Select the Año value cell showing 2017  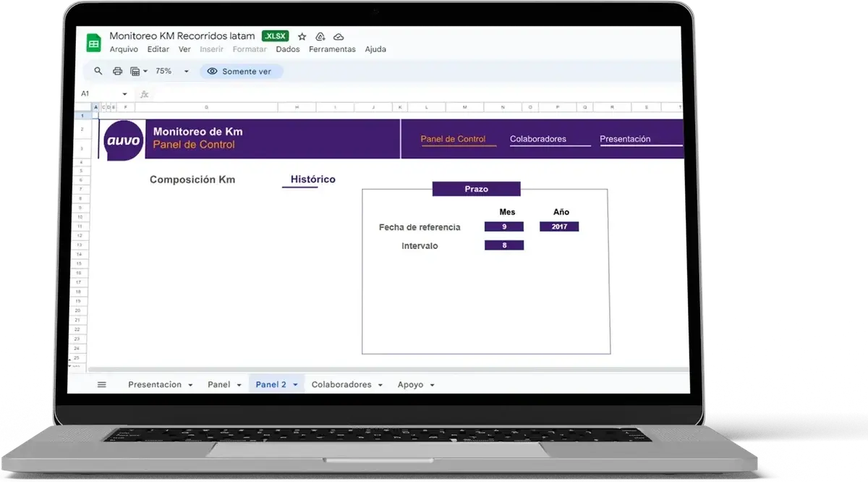[x=559, y=227]
